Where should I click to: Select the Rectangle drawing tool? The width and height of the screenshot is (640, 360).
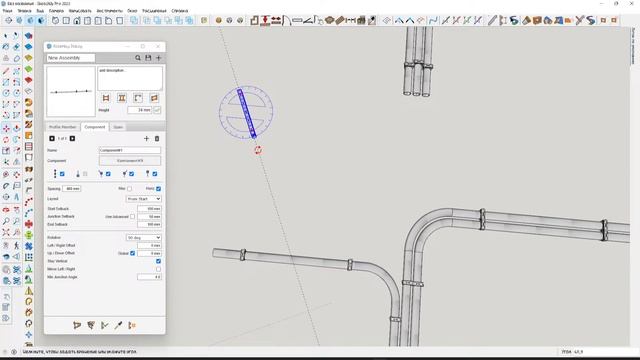click(x=6, y=82)
